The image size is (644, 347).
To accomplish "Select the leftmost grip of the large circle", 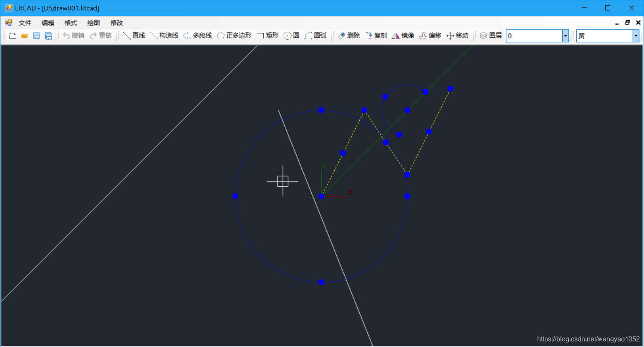I will point(235,196).
